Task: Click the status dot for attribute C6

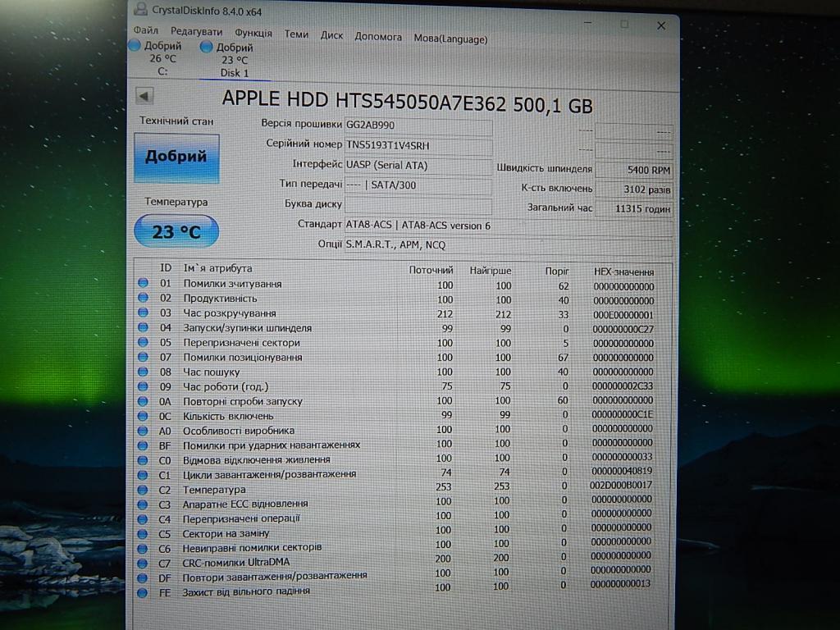Action: (143, 549)
